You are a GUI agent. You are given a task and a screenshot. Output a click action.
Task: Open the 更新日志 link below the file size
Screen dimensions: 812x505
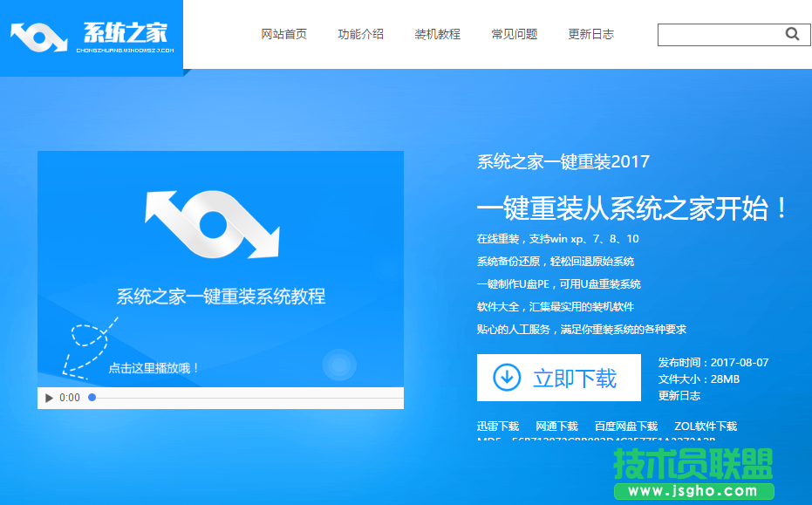(679, 395)
